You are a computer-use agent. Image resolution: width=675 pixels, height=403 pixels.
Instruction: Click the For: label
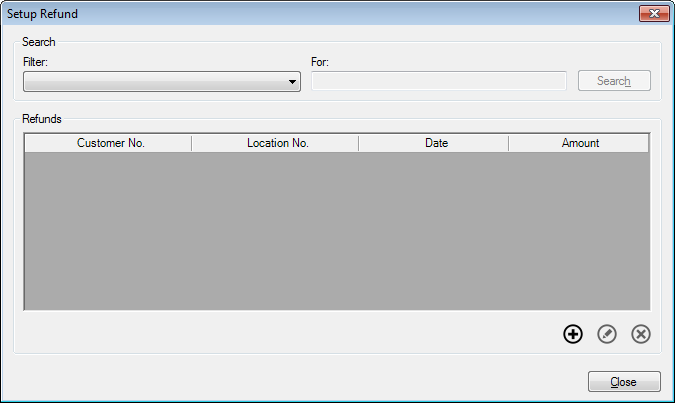320,62
